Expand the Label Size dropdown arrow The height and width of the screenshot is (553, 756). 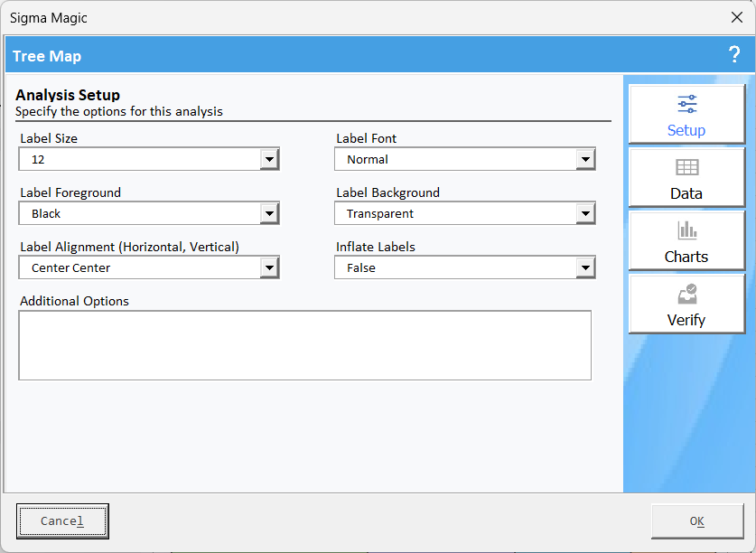tap(269, 159)
